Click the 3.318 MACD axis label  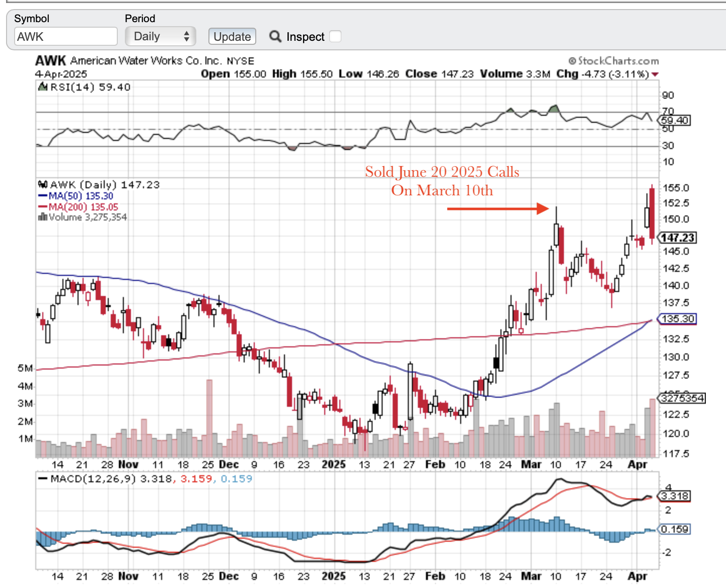click(x=675, y=496)
